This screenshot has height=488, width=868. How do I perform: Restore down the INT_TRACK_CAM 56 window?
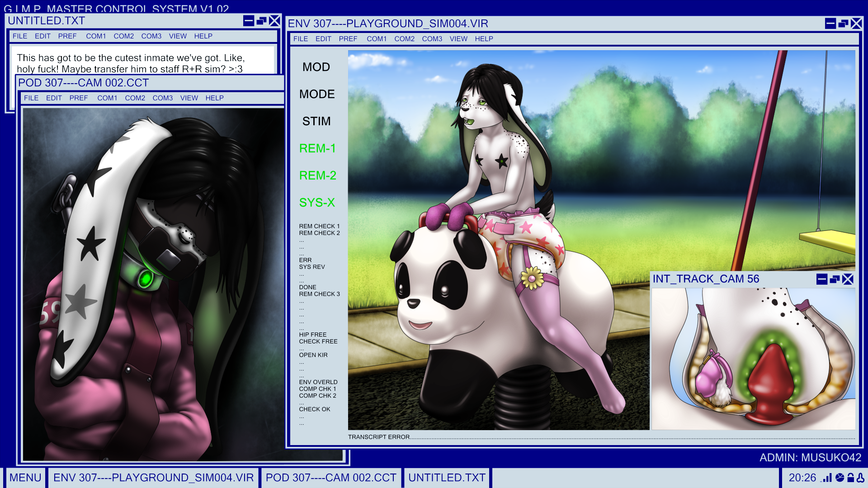835,279
